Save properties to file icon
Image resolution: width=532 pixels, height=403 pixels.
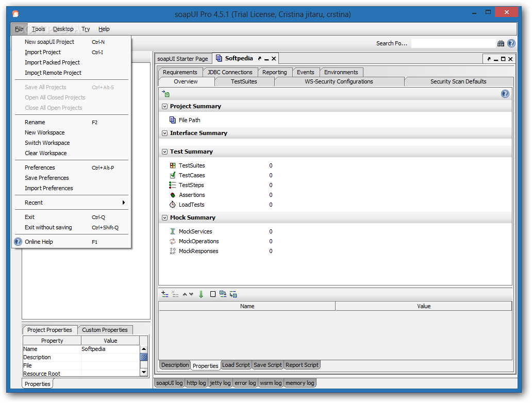point(233,294)
